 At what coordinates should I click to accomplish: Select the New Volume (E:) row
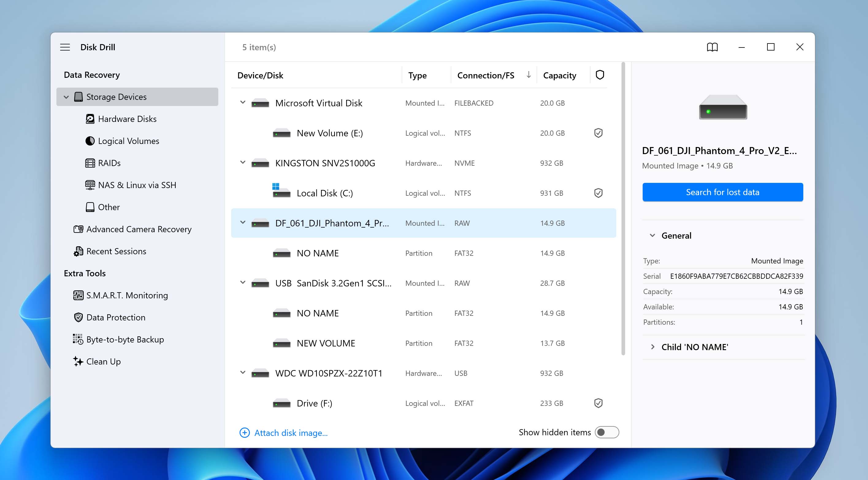click(x=423, y=133)
